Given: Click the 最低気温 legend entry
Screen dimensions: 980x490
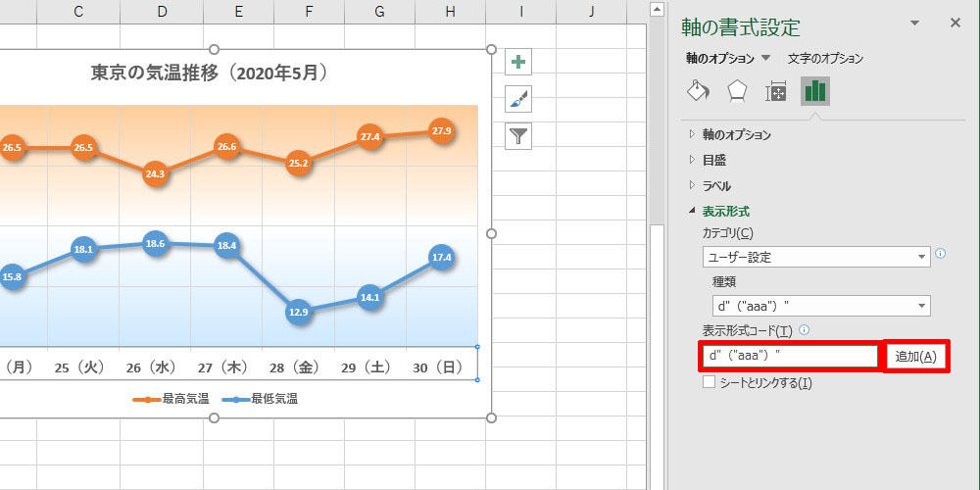Looking at the screenshot, I should [x=260, y=400].
